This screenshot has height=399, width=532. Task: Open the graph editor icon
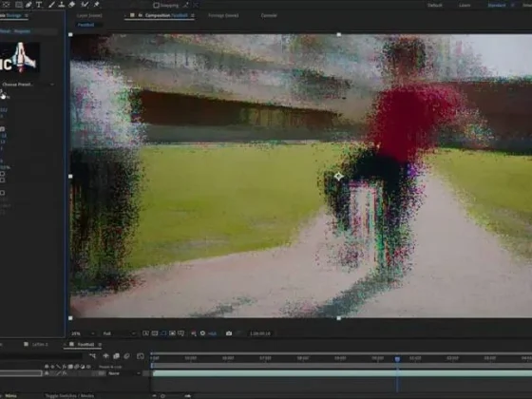141,356
